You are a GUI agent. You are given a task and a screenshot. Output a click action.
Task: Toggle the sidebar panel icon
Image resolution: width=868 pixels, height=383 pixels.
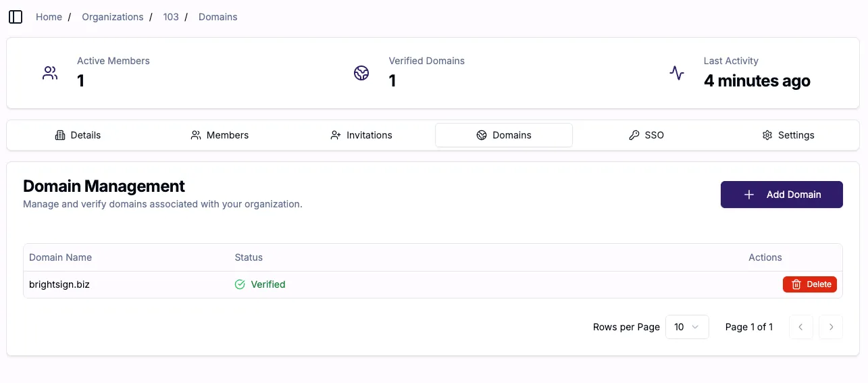point(16,17)
